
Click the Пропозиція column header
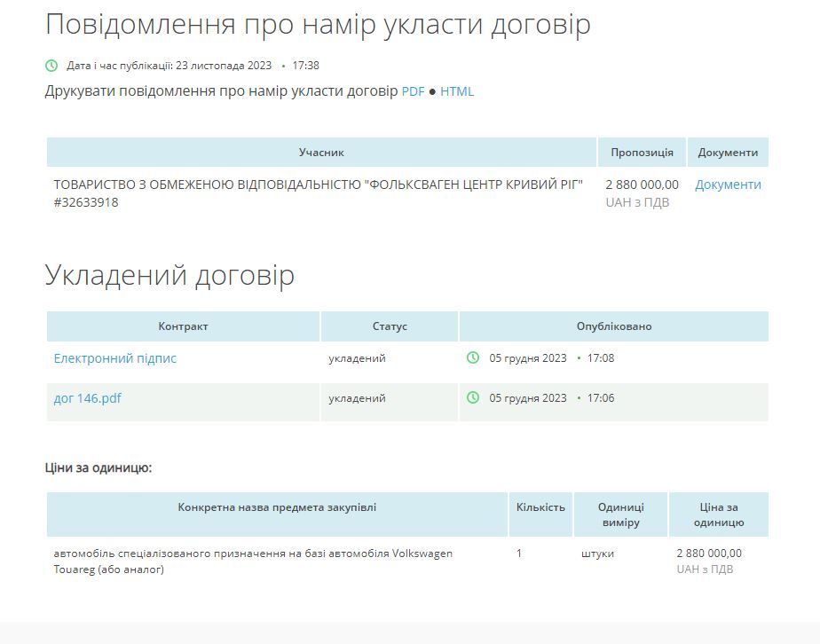[x=642, y=153]
